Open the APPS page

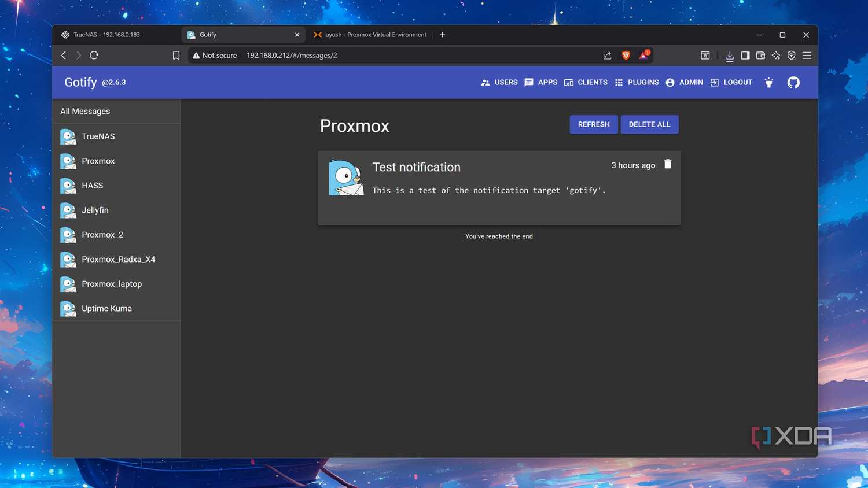coord(540,83)
